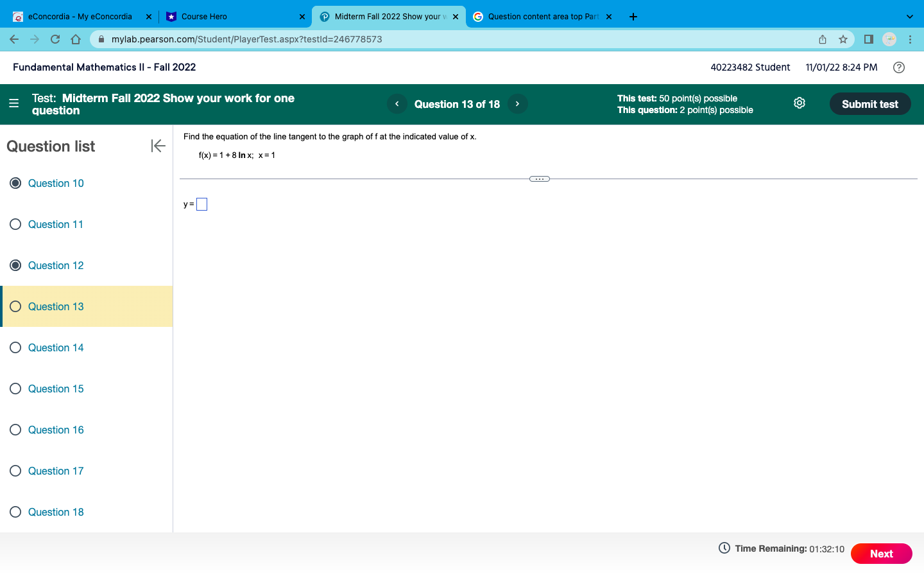
Task: Click the y = answer input box
Action: coord(201,204)
